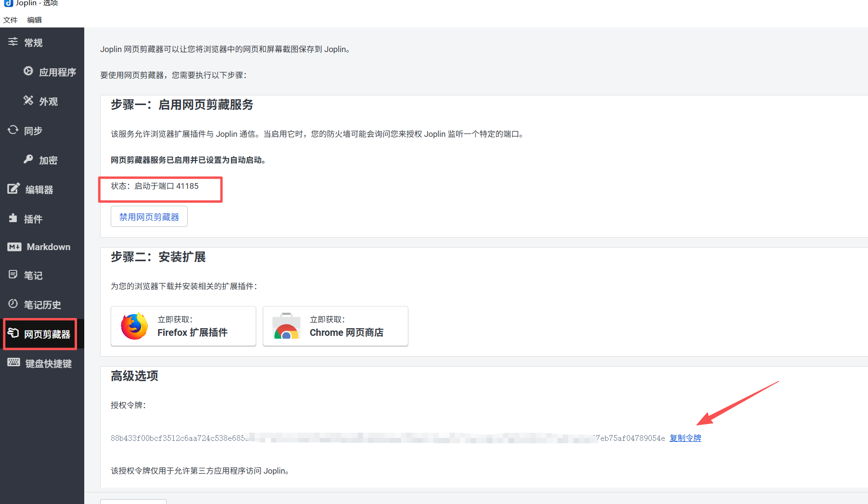The image size is (868, 504).
Task: Select the 插件 settings section label
Action: coord(33,219)
